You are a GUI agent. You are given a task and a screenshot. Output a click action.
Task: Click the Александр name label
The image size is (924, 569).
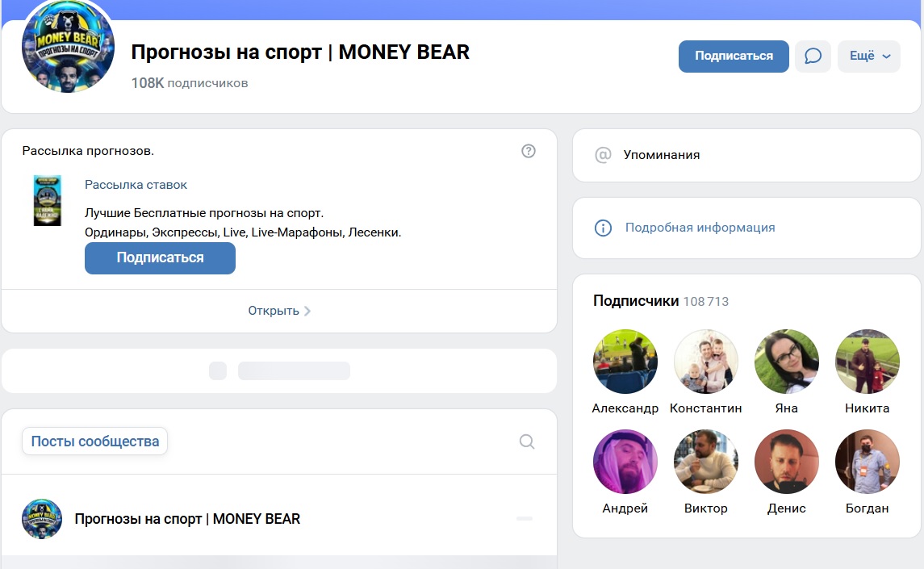(625, 408)
